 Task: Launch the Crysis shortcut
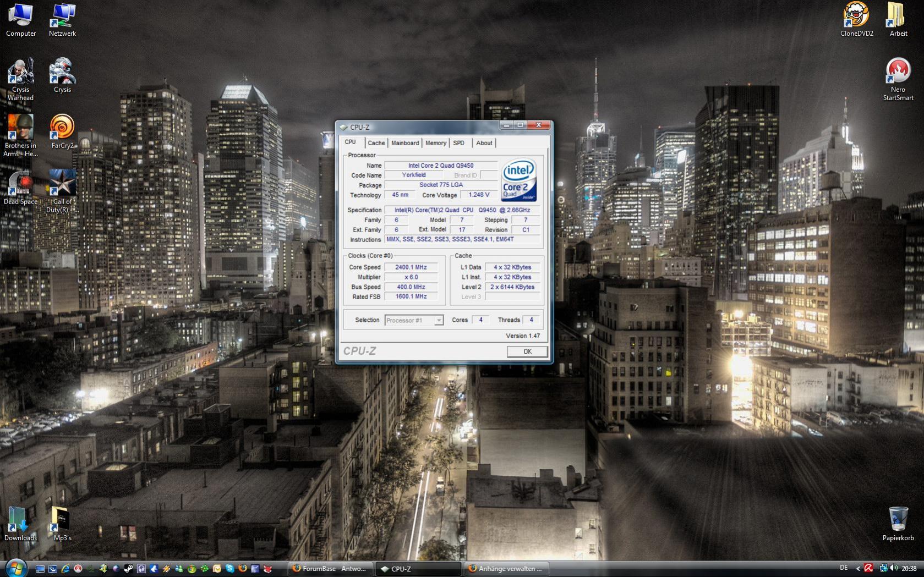[x=62, y=75]
